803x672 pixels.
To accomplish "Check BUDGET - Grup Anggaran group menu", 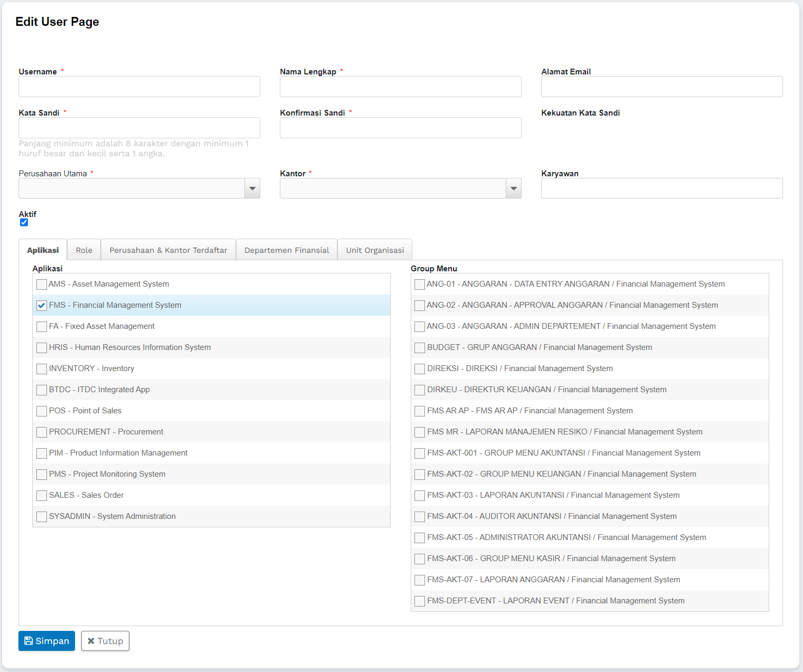I will click(x=420, y=348).
